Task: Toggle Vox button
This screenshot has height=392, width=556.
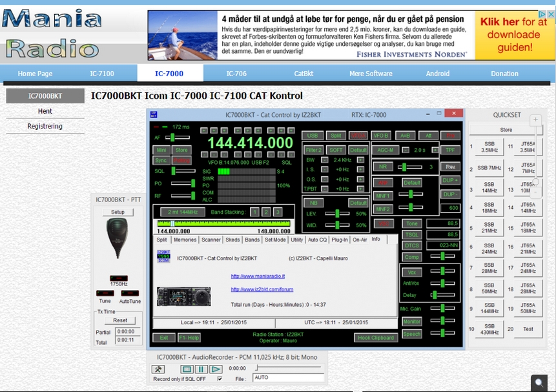Action: 412,273
